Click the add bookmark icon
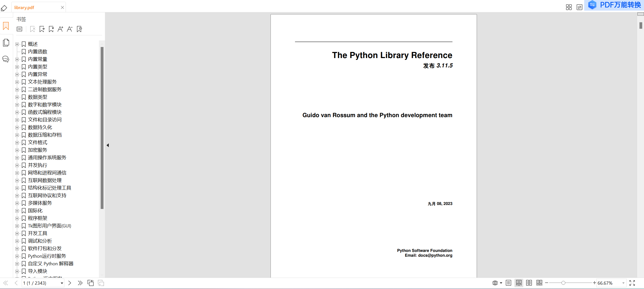644x289 pixels. pyautogui.click(x=42, y=29)
